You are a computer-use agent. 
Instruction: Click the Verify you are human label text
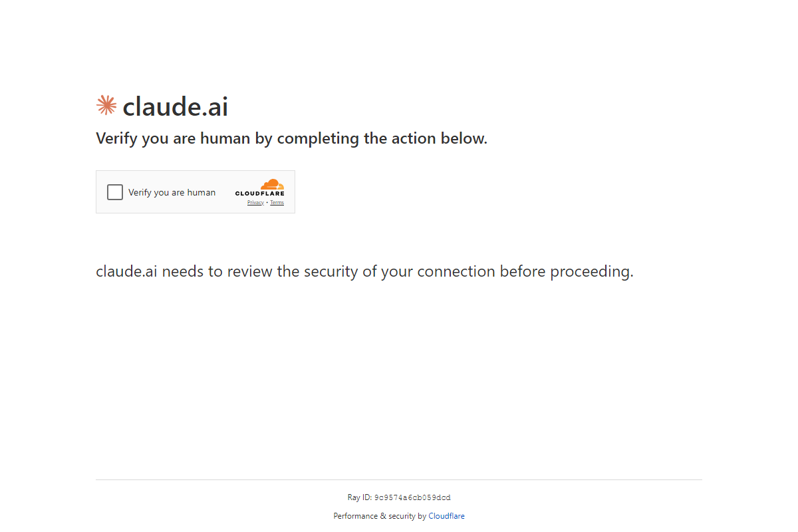[172, 192]
